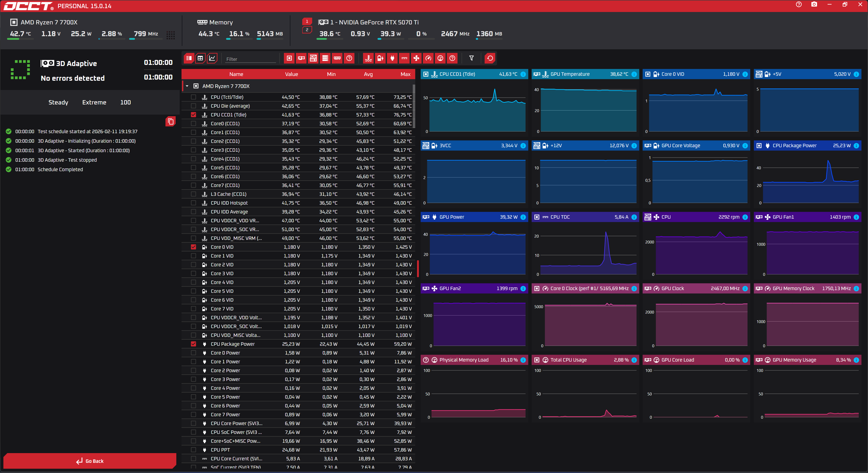
Task: Check the CPU Die (average) checkbox
Action: coord(193,106)
